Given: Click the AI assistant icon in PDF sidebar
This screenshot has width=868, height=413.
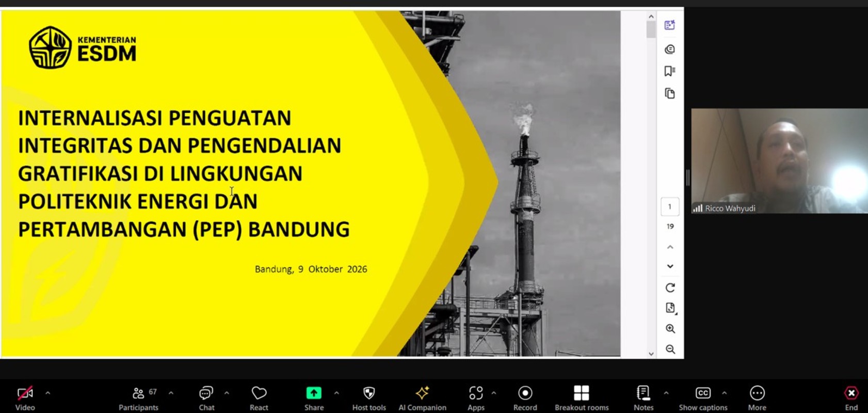Looking at the screenshot, I should click(670, 25).
